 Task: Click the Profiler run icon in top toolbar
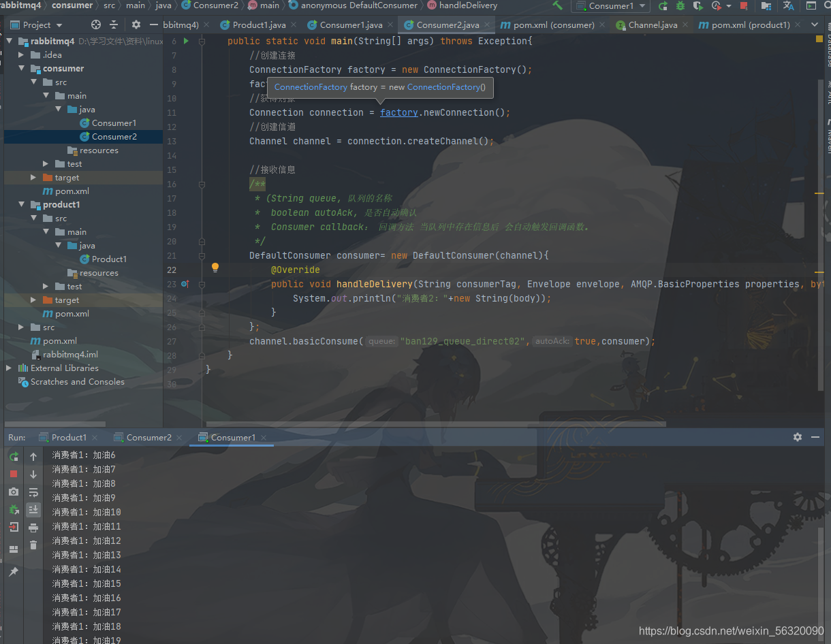click(716, 5)
